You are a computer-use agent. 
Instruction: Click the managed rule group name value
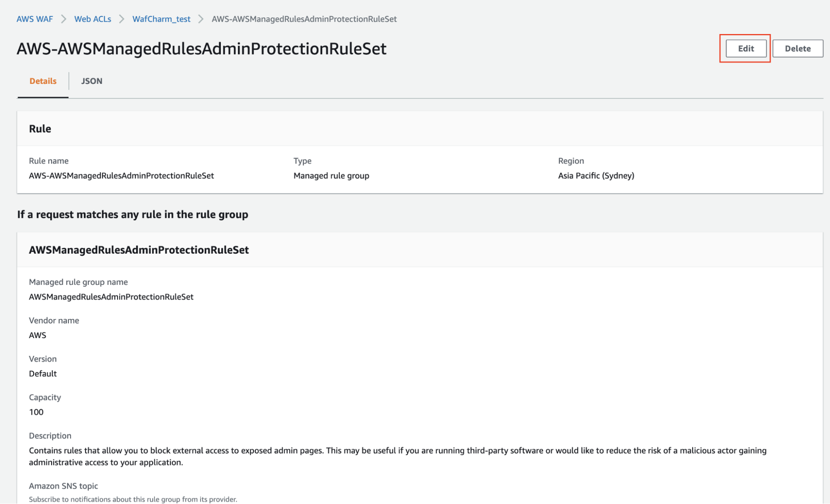pyautogui.click(x=111, y=297)
